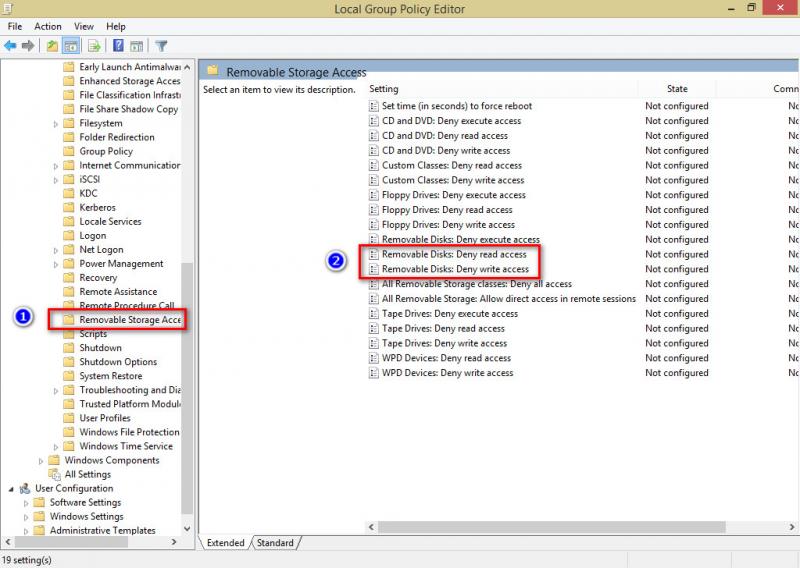Select Windows File Protection in tree
800x568 pixels.
click(x=129, y=432)
